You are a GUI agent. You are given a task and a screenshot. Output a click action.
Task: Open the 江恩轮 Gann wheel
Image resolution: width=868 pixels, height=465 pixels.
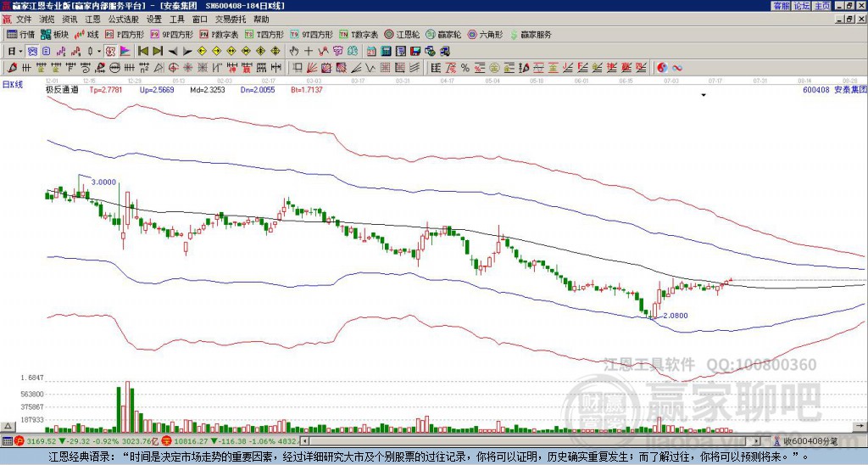(402, 34)
